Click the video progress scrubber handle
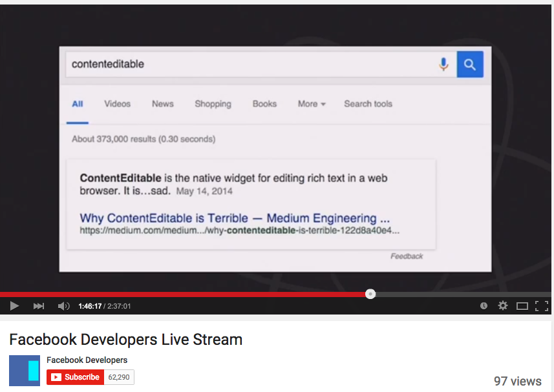This screenshot has height=392, width=554. pyautogui.click(x=370, y=294)
